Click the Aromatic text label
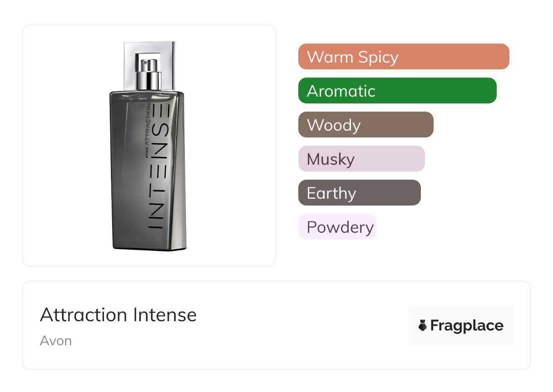This screenshot has height=392, width=553. tap(341, 91)
